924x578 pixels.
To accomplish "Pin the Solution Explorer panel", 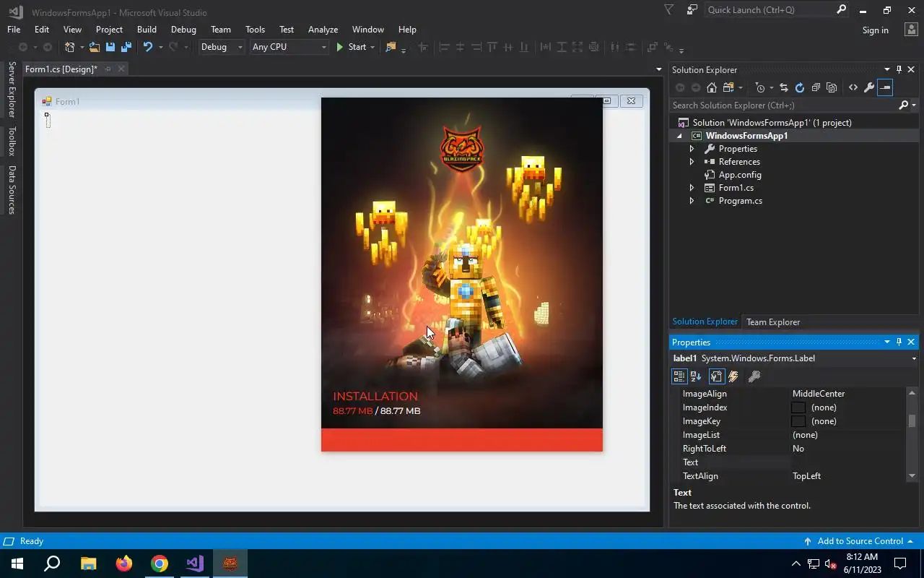I will [899, 70].
